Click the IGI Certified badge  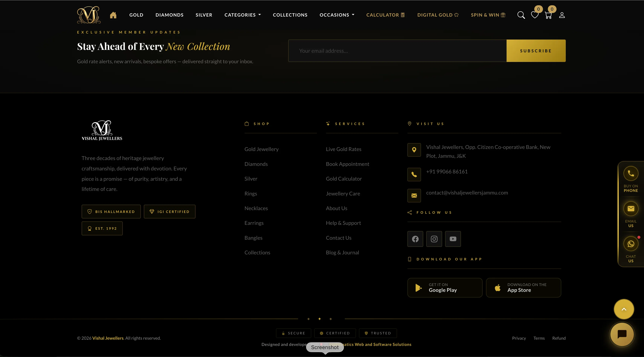coord(169,212)
